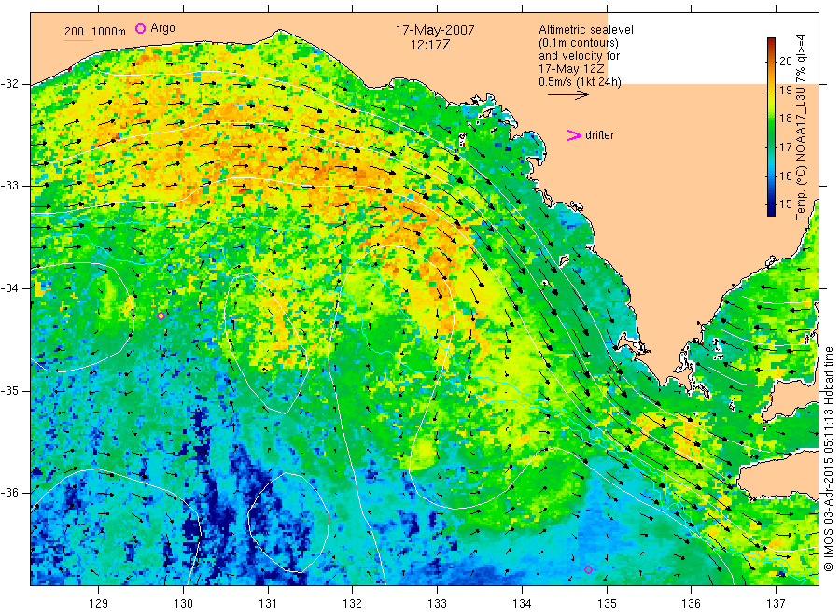Click the color bar value 18
The height and width of the screenshot is (616, 840).
point(785,119)
